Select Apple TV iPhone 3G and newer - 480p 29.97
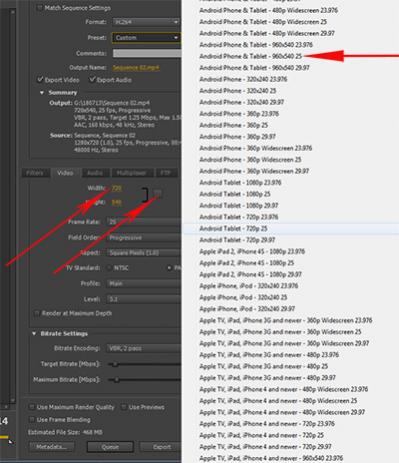The width and height of the screenshot is (399, 463). (x=268, y=378)
